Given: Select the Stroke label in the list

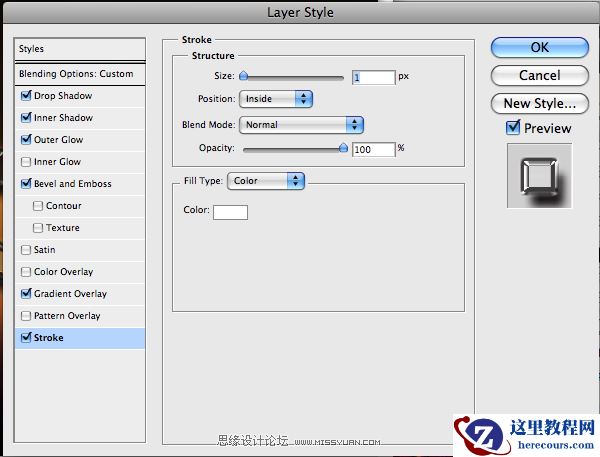Looking at the screenshot, I should 49,338.
